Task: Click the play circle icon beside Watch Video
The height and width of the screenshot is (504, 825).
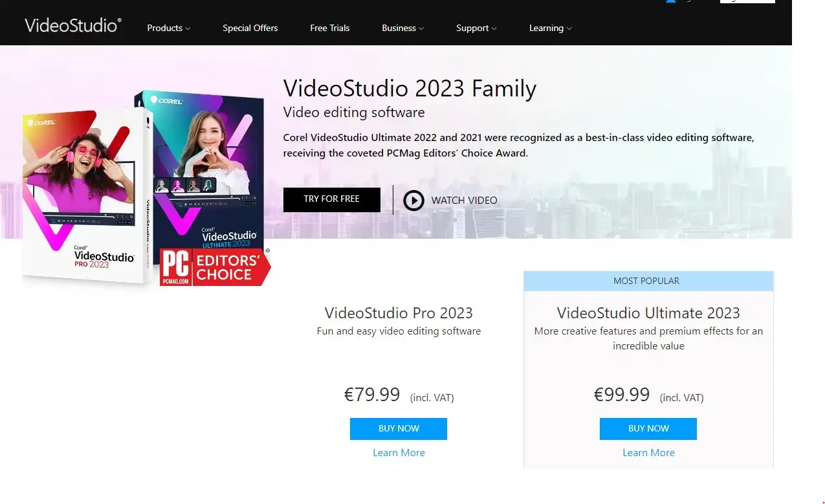Action: [x=413, y=200]
